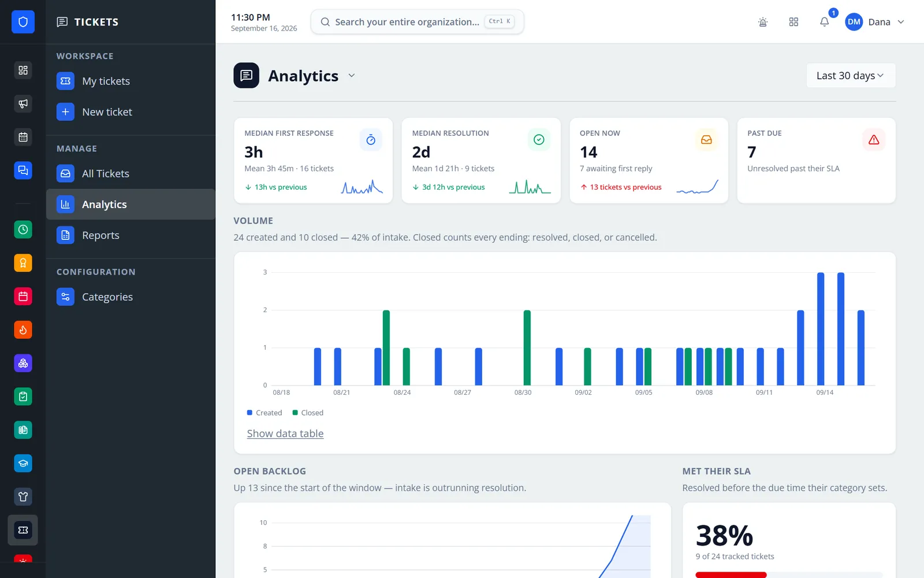
Task: Open the orange flame app icon
Action: click(23, 330)
